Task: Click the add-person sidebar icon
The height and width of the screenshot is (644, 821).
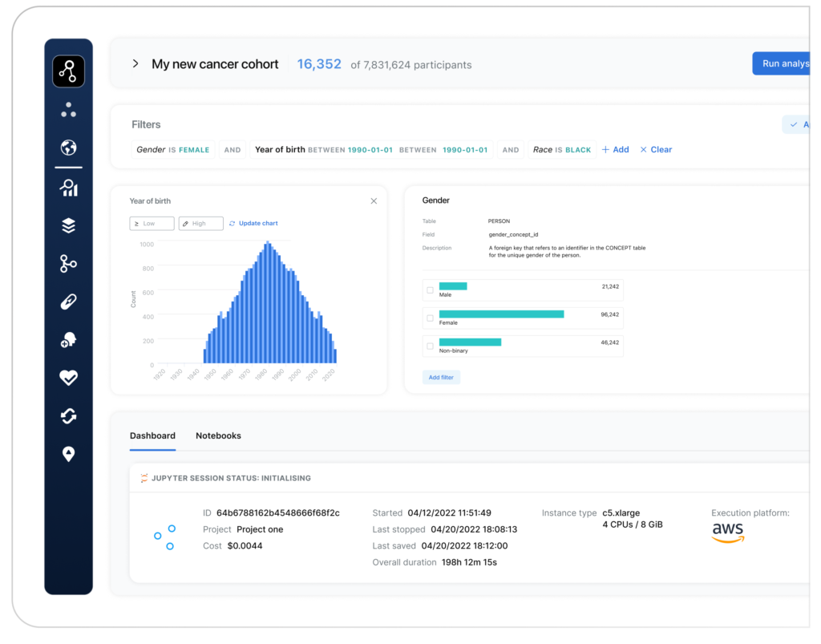Action: pyautogui.click(x=68, y=338)
